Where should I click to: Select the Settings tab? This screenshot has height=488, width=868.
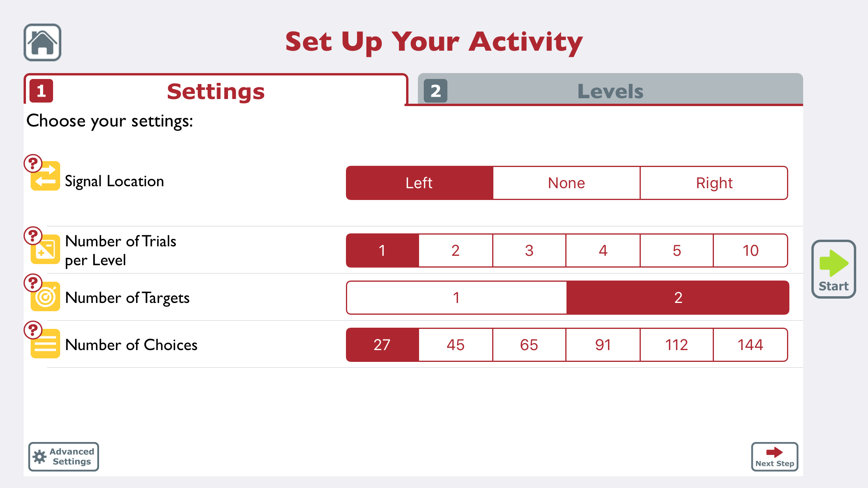click(x=215, y=91)
